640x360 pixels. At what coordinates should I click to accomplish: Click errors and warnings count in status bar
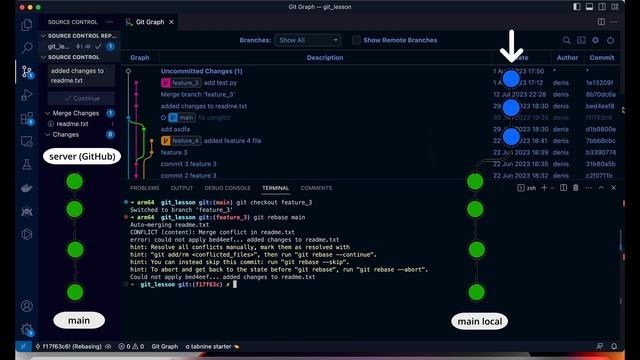pos(131,346)
